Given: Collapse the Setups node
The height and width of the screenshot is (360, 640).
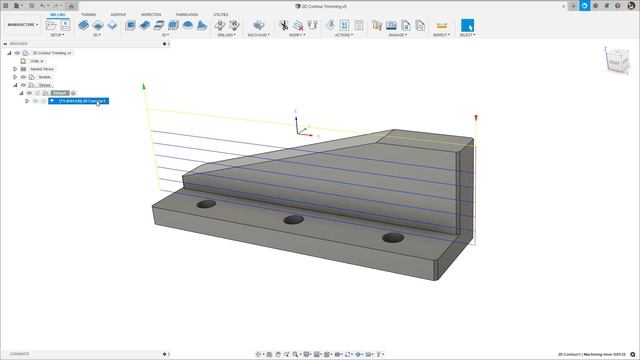Looking at the screenshot, I should coord(15,85).
